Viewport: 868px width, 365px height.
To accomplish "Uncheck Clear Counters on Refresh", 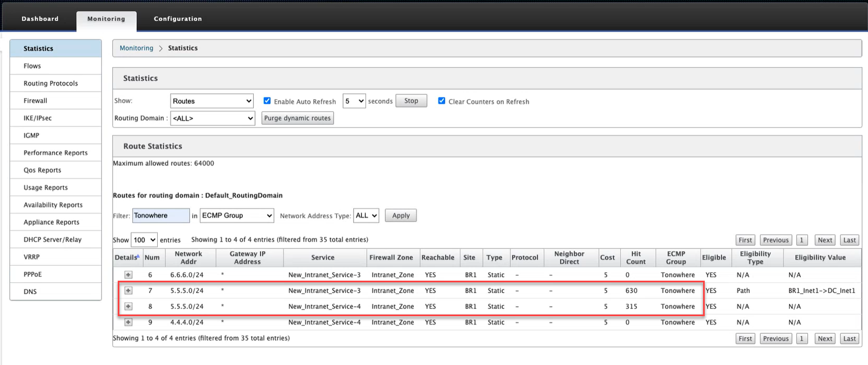I will [x=442, y=101].
